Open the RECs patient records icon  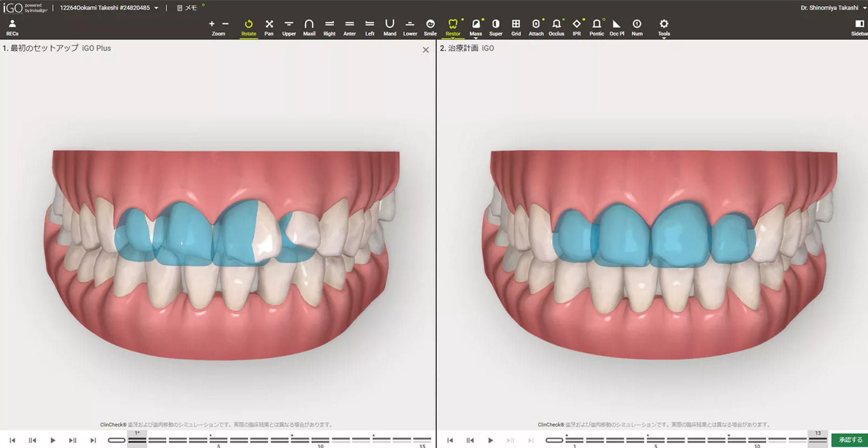(x=12, y=27)
